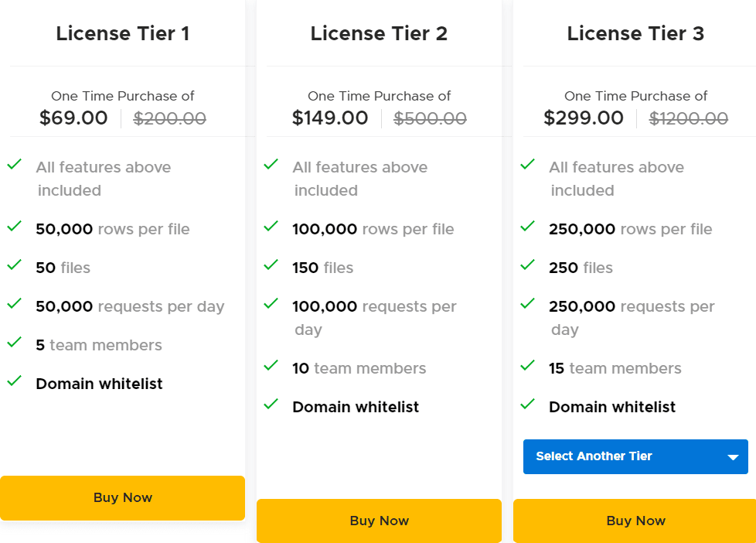The width and height of the screenshot is (756, 543).
Task: Click the checkmark next to 250 files
Action: point(527,265)
